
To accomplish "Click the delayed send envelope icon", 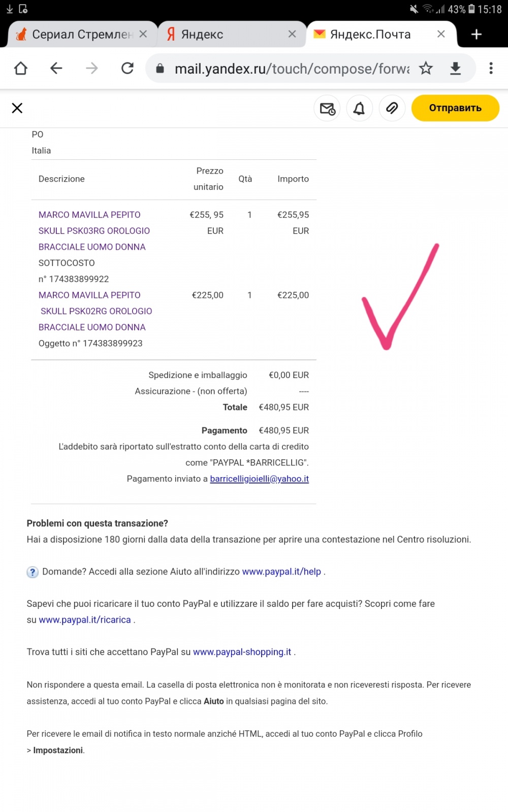I will pyautogui.click(x=327, y=108).
